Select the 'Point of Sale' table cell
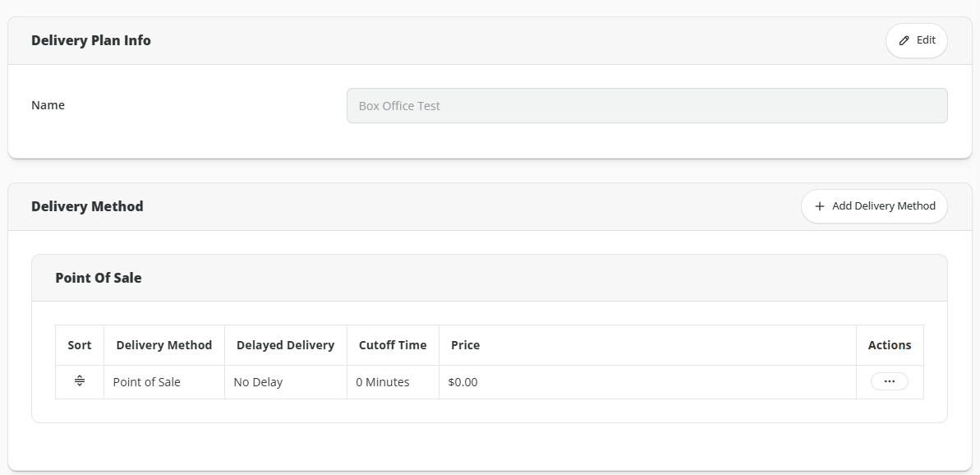The image size is (980, 475). click(163, 382)
